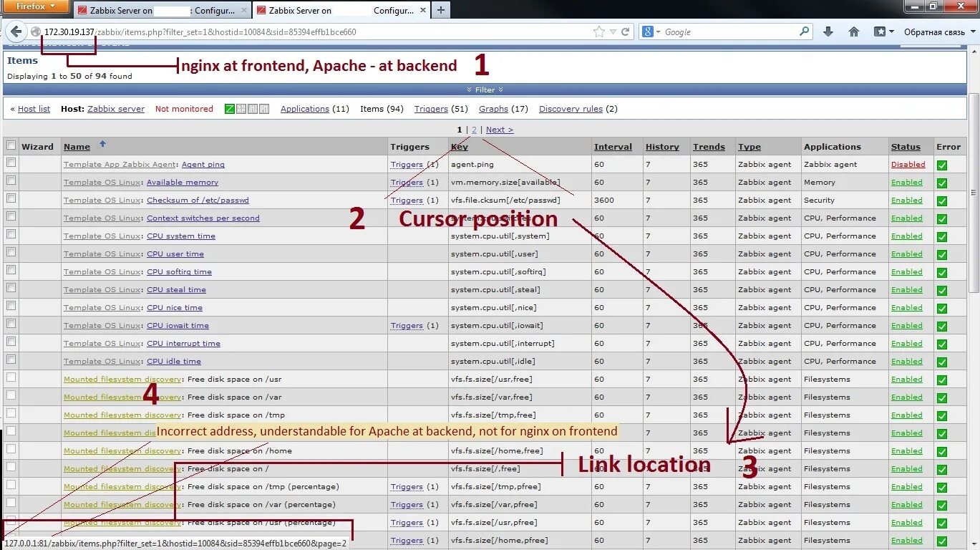The height and width of the screenshot is (550, 980).
Task: Reload the page with the refresh icon
Action: point(626,32)
